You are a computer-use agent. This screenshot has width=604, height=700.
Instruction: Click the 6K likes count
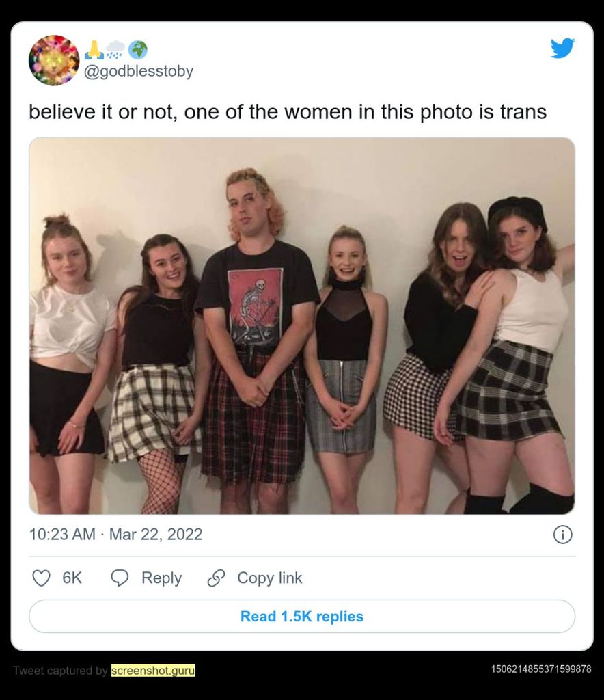(72, 578)
